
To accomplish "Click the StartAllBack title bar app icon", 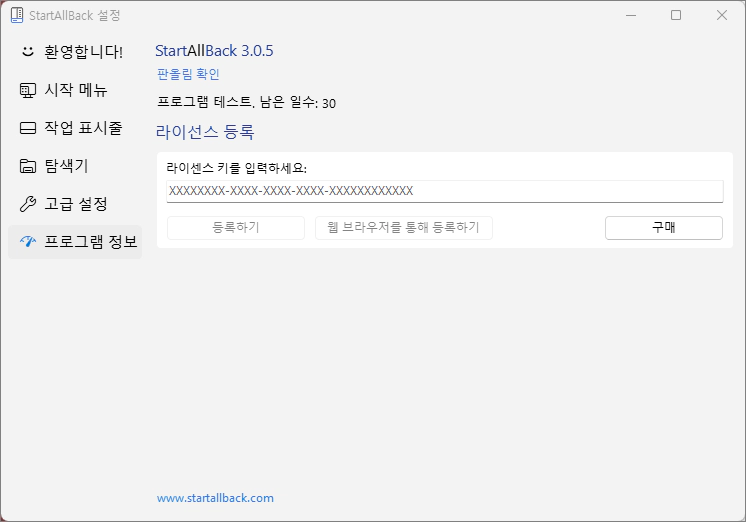I will tap(17, 15).
